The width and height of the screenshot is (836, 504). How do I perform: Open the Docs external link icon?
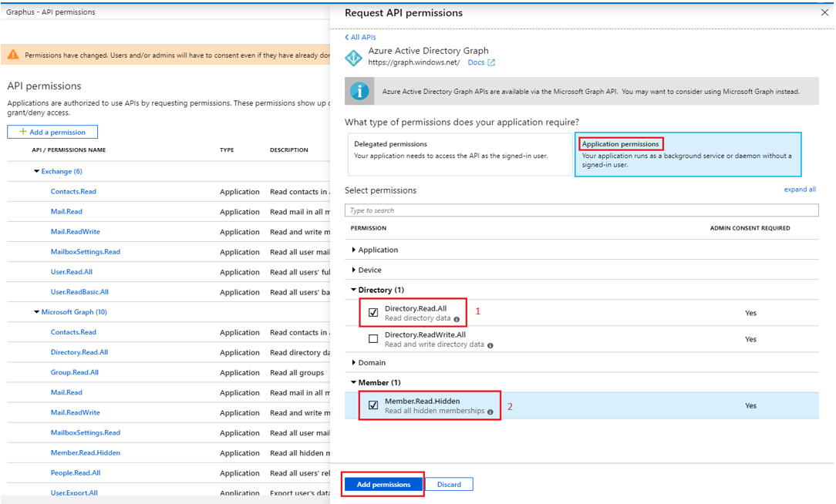tap(491, 63)
